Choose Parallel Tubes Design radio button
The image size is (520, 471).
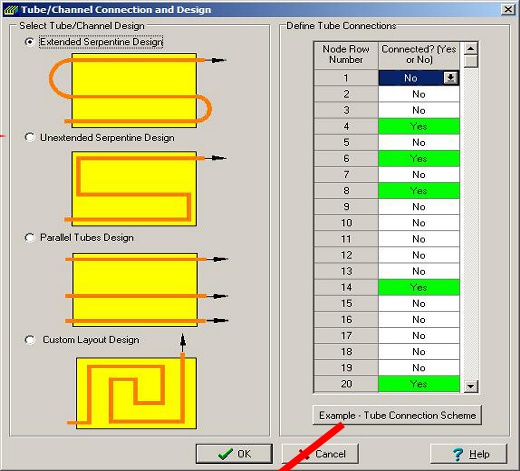click(x=29, y=237)
